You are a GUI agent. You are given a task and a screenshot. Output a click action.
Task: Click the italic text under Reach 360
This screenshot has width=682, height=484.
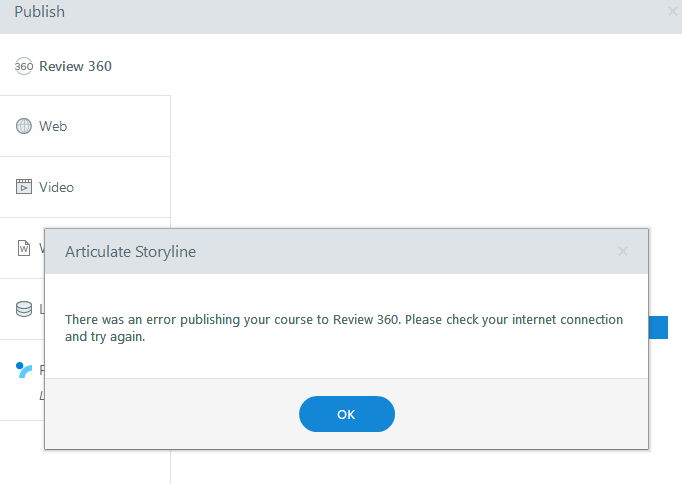pyautogui.click(x=41, y=396)
